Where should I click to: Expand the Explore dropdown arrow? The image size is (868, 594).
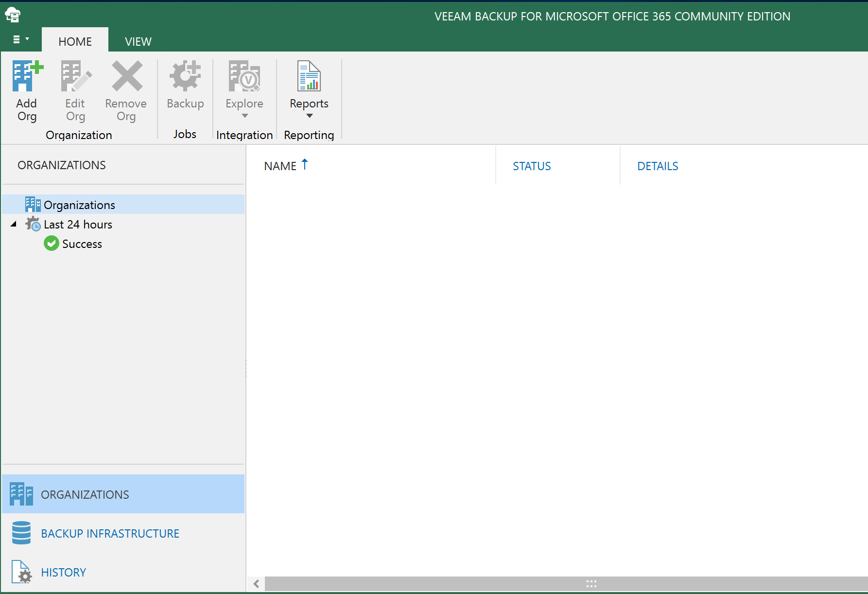245,116
